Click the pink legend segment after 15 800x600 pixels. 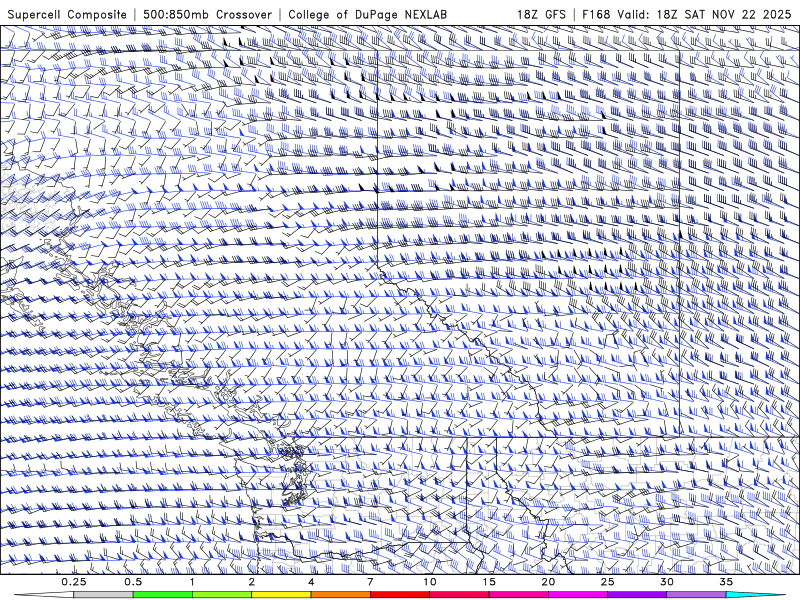518,595
